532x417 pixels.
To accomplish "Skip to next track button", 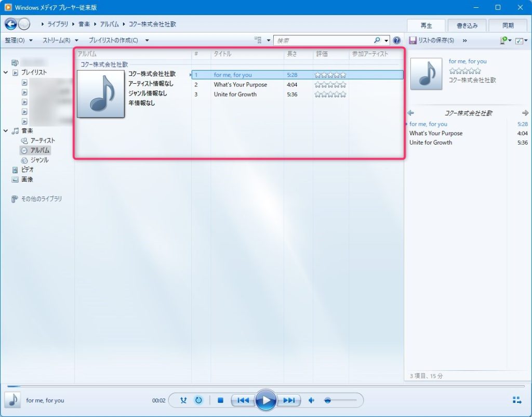I will (x=289, y=400).
